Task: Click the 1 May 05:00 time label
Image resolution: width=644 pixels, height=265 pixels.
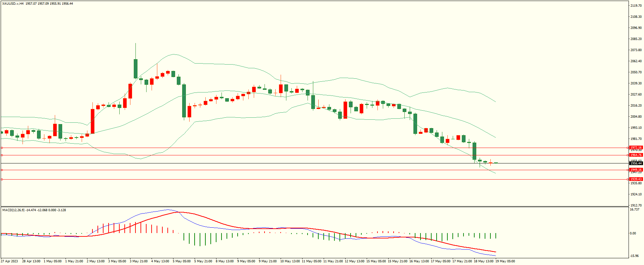Action: click(53, 261)
